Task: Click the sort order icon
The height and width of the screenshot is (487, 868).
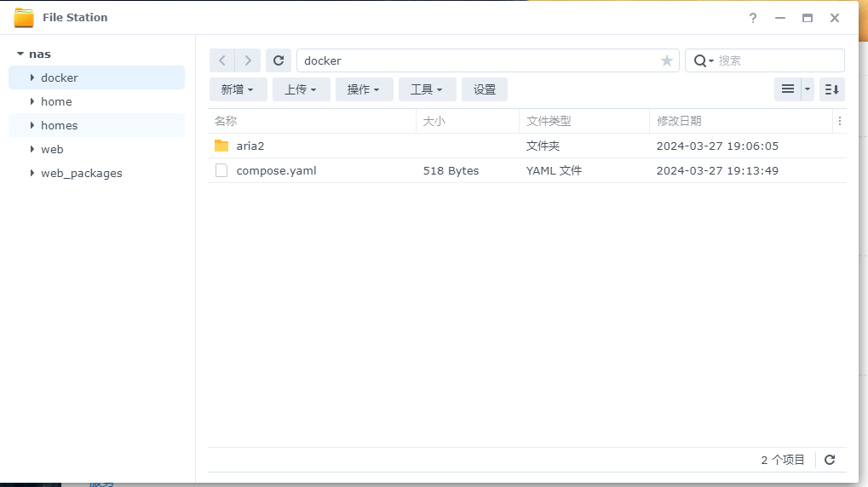Action: [x=832, y=89]
